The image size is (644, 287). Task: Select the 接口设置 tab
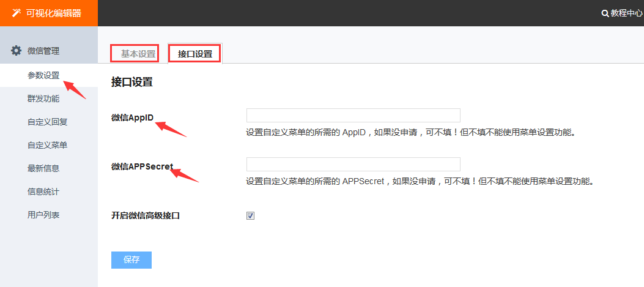tap(195, 54)
